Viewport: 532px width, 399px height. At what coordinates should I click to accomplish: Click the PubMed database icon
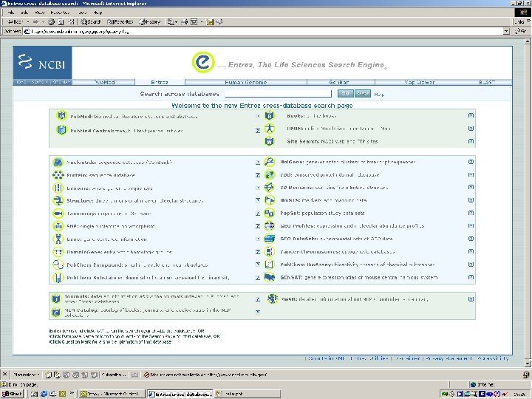coord(61,116)
